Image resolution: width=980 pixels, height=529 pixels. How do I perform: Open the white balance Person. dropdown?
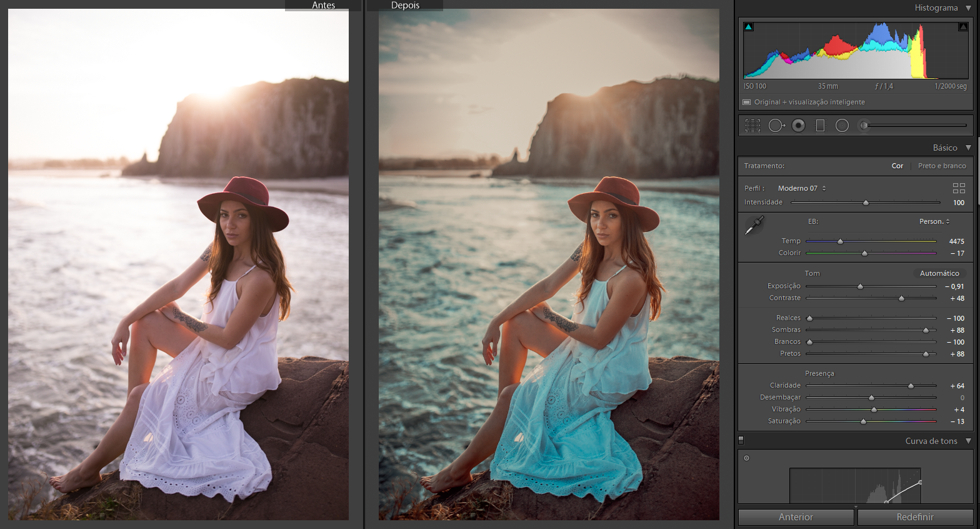(x=934, y=221)
